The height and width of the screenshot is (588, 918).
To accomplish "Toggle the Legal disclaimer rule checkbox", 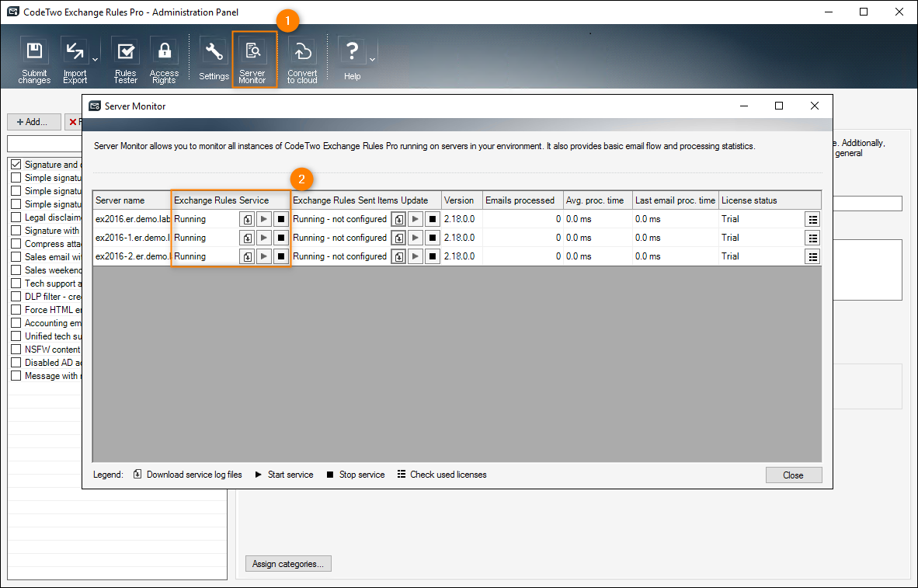I will click(16, 217).
